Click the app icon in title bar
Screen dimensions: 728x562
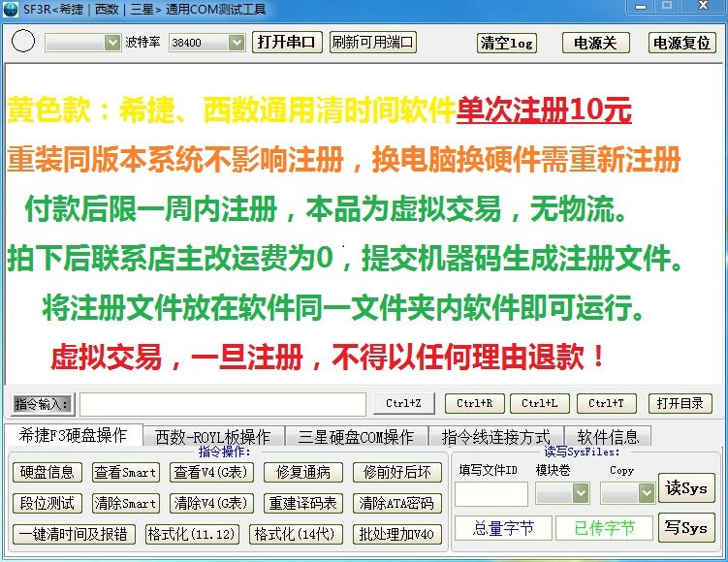tap(12, 10)
